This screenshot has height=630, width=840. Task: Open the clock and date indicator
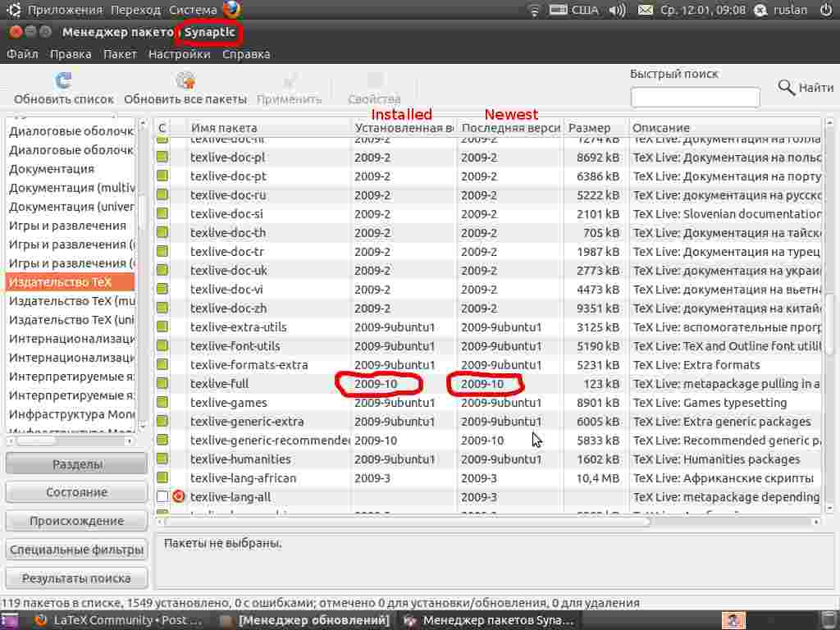702,10
